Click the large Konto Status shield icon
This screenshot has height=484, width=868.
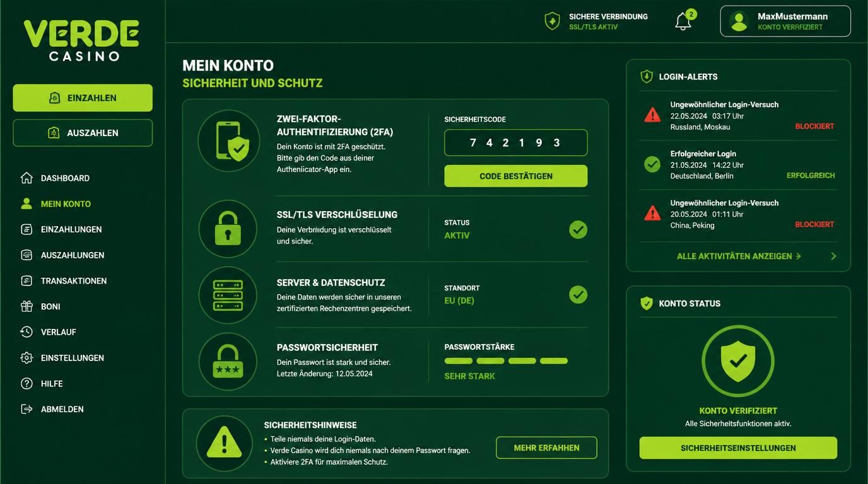tap(738, 361)
